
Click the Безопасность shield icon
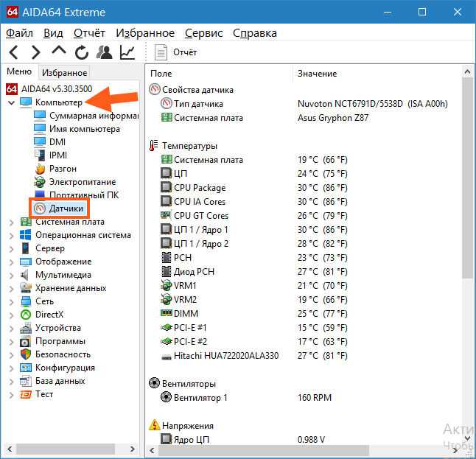pos(26,354)
